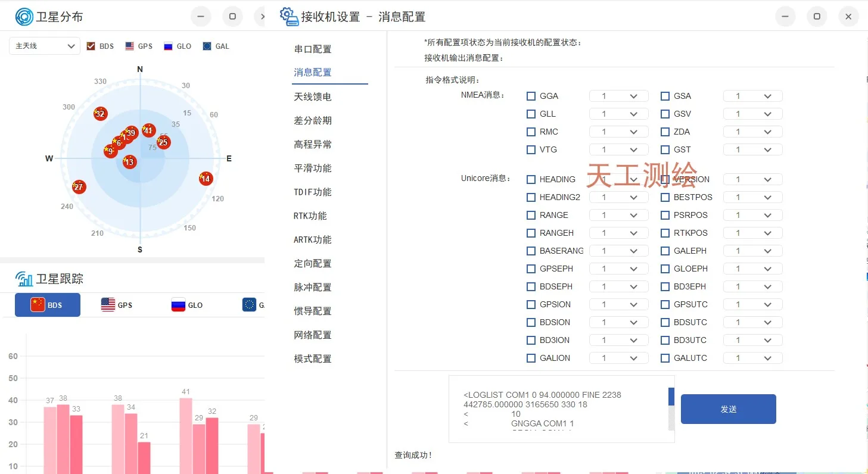Screen dimensions: 868x474
Task: Open 网络配置 settings tab
Action: tap(313, 335)
